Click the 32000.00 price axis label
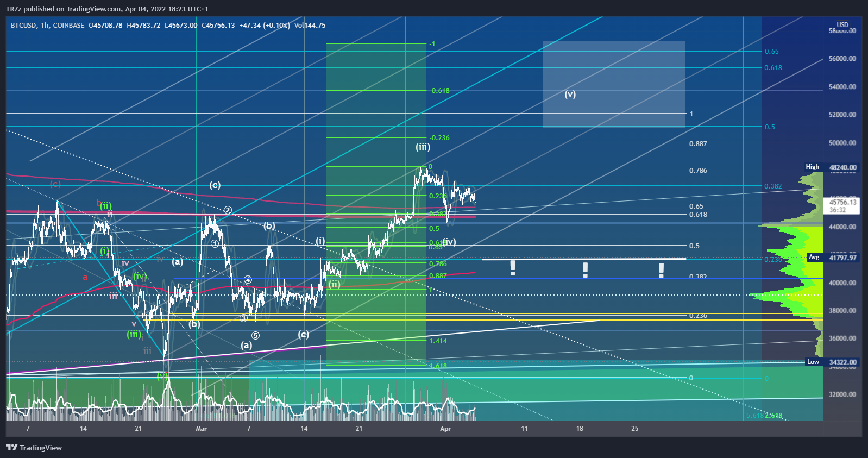The width and height of the screenshot is (868, 458). (842, 394)
